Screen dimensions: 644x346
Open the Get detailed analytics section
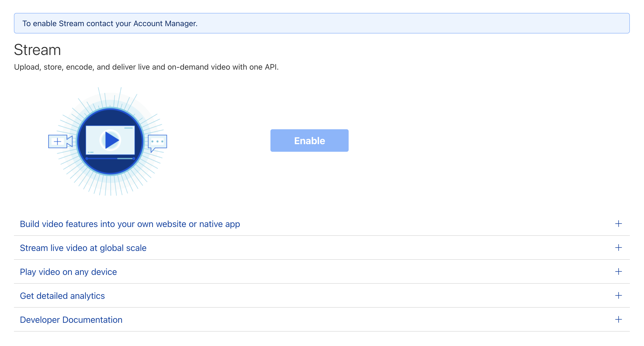(x=62, y=296)
